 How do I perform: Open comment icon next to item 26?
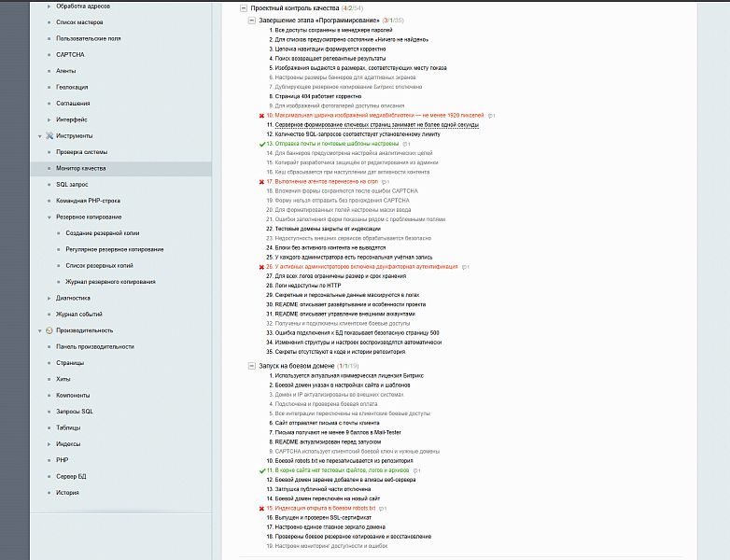click(x=465, y=267)
